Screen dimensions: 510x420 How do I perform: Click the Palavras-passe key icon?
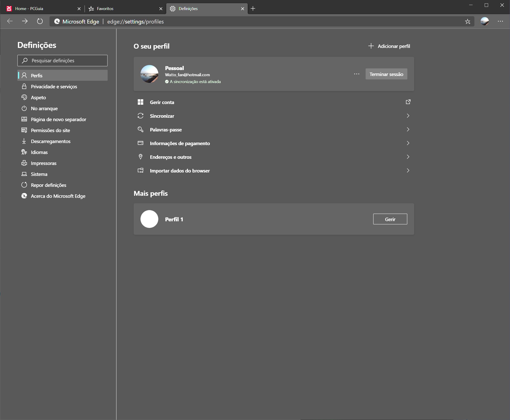pyautogui.click(x=141, y=129)
